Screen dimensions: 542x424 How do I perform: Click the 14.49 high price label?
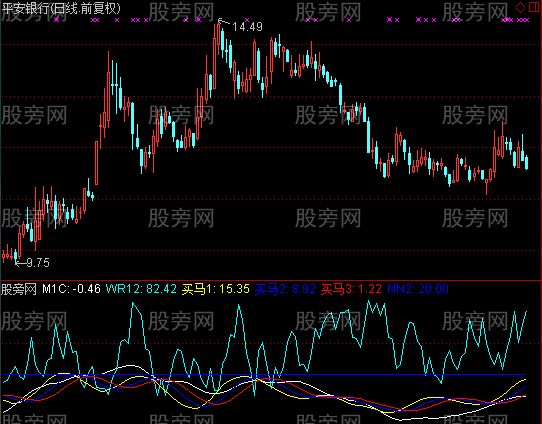tap(247, 27)
